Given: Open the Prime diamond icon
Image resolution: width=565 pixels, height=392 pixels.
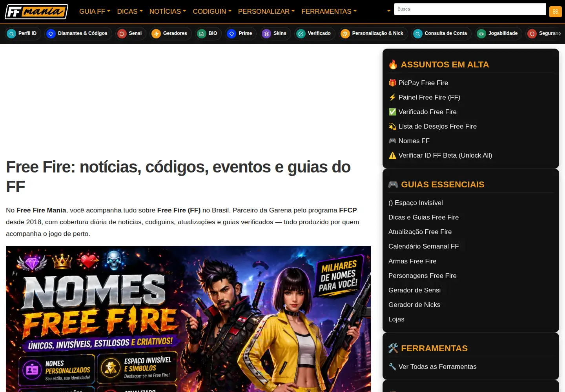Looking at the screenshot, I should pyautogui.click(x=232, y=34).
